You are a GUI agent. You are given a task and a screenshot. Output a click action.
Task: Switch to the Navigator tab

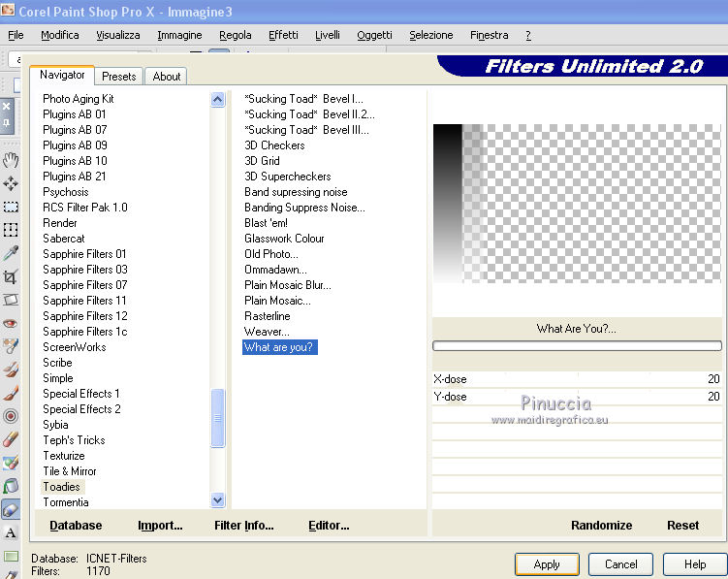point(62,75)
